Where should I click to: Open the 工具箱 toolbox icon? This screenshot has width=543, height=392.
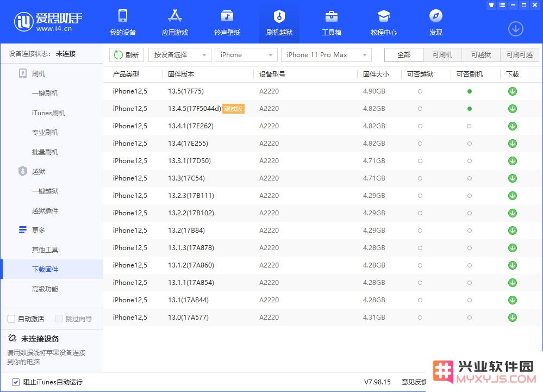332,16
